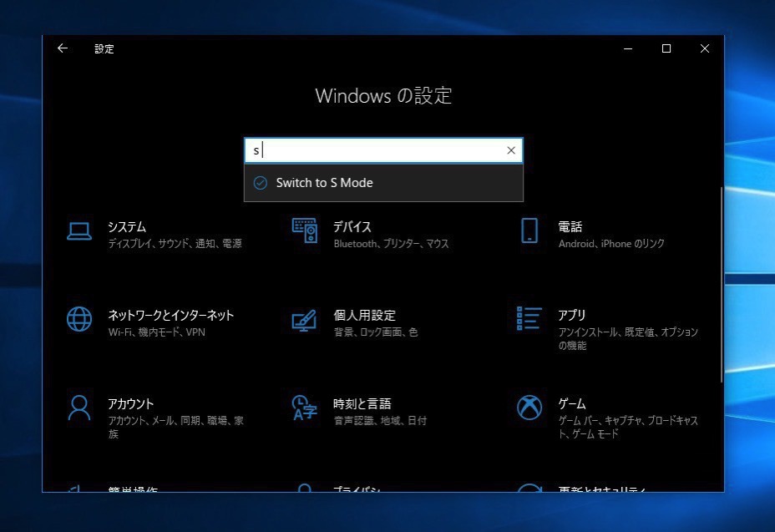Viewport: 775px width, 532px height.
Task: Open the アプリ category title
Action: tap(572, 315)
